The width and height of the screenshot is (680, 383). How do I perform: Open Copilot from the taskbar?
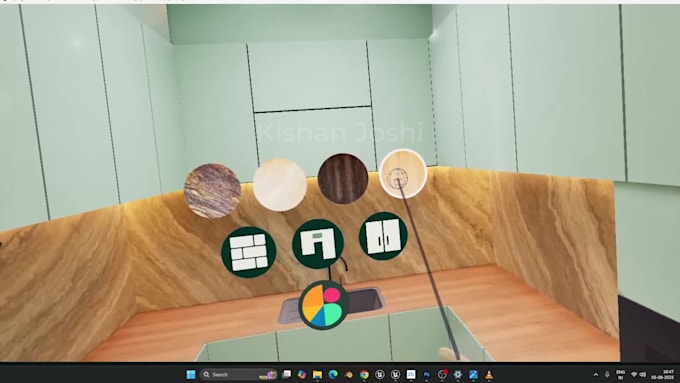click(x=302, y=374)
